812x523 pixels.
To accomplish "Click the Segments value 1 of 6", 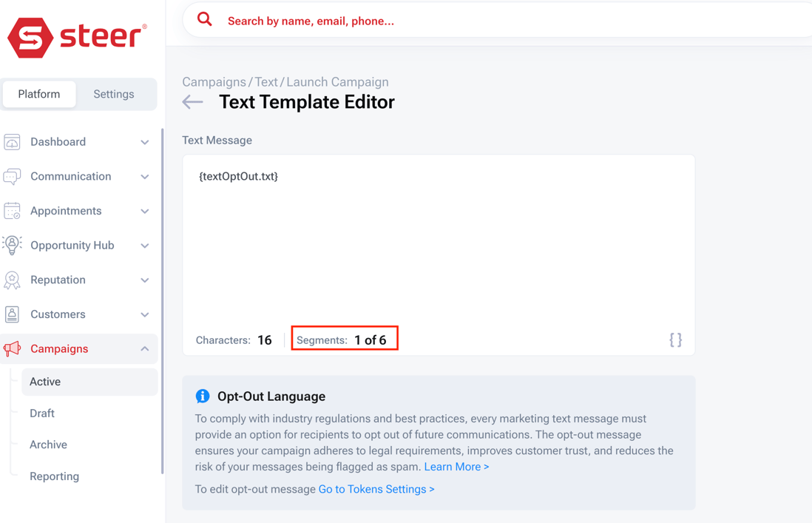I will (x=371, y=340).
